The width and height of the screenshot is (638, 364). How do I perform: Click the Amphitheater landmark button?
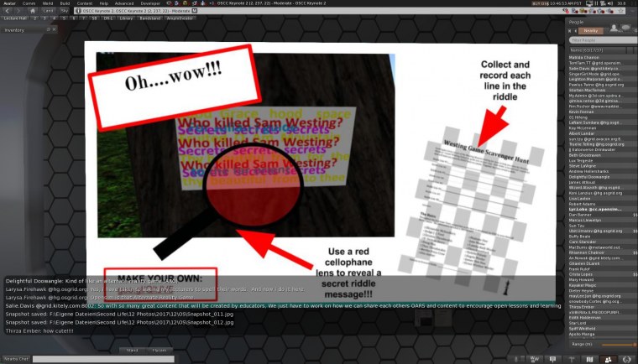coord(179,17)
